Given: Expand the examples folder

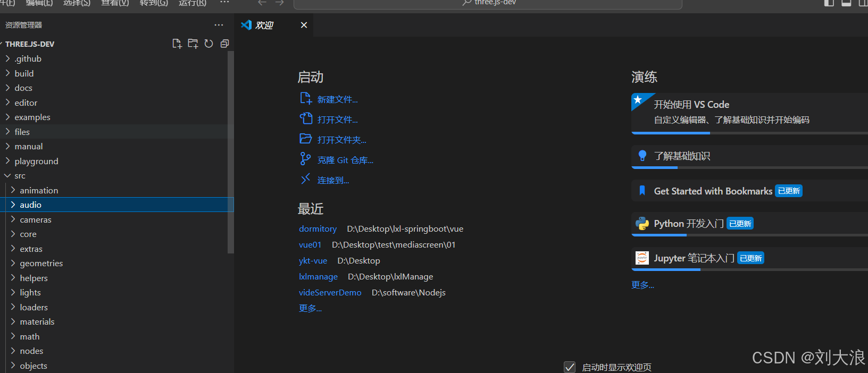Looking at the screenshot, I should coord(117,117).
